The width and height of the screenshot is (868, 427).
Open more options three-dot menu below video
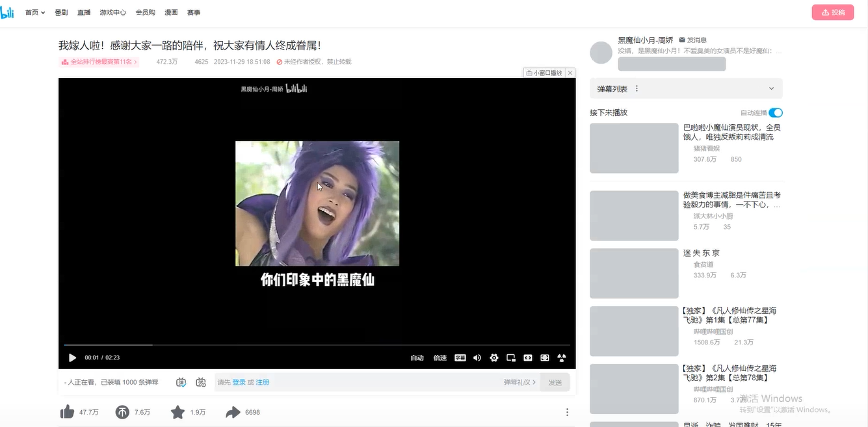pyautogui.click(x=567, y=412)
